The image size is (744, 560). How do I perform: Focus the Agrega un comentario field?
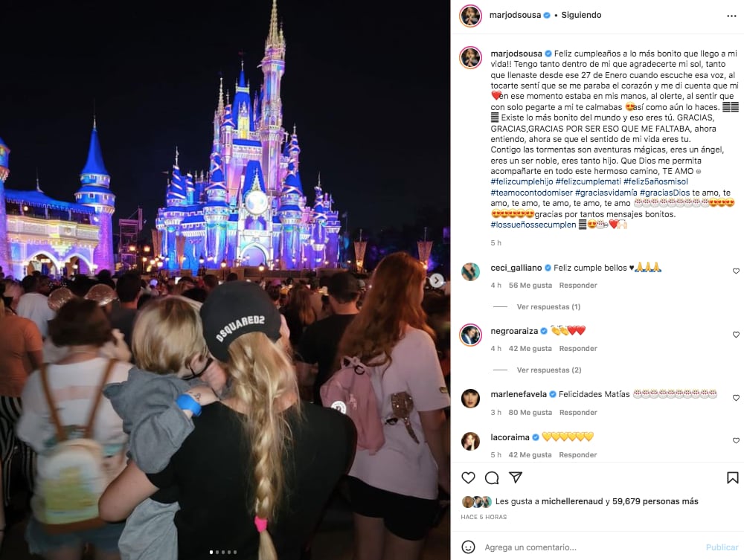[x=590, y=547]
